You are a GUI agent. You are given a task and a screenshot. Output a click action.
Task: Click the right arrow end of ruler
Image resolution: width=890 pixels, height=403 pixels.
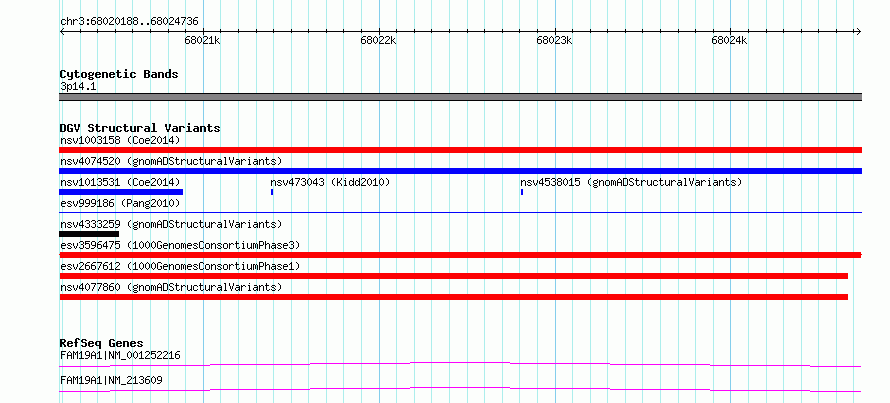(859, 32)
